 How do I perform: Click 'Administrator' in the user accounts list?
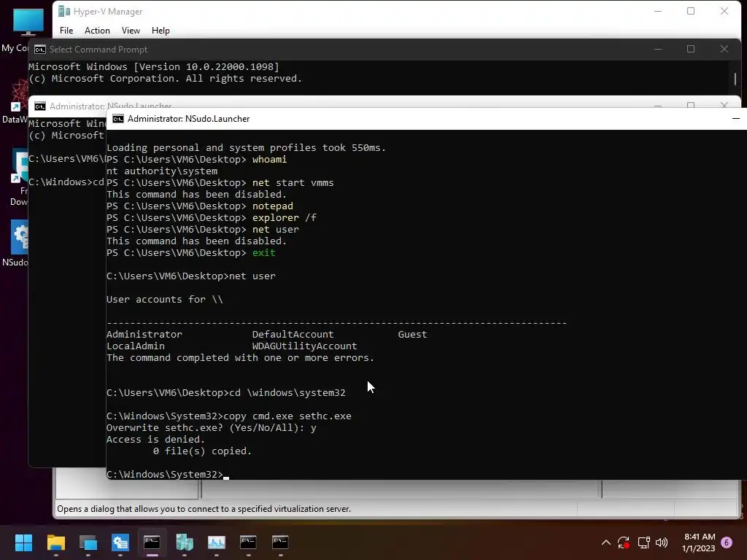(x=144, y=334)
